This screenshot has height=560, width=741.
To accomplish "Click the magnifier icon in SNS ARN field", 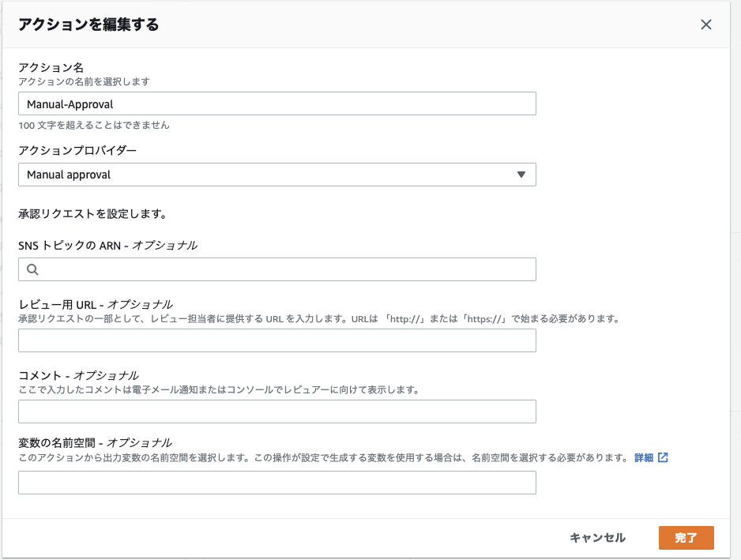I will coord(32,269).
